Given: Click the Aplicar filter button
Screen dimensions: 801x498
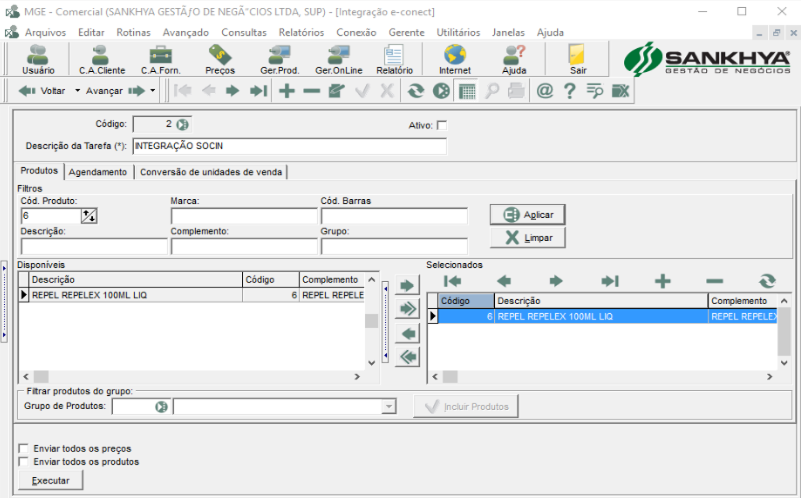Looking at the screenshot, I should tap(528, 215).
